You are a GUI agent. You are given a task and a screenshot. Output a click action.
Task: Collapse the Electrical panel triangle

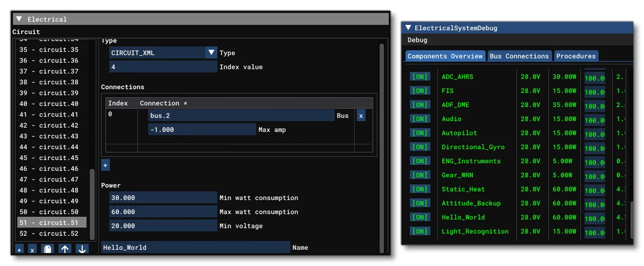pyautogui.click(x=19, y=19)
